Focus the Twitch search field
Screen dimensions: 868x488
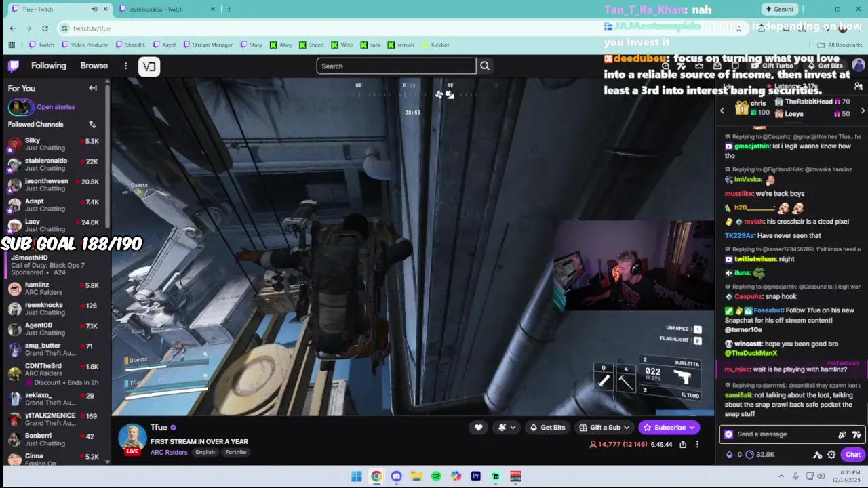click(396, 66)
